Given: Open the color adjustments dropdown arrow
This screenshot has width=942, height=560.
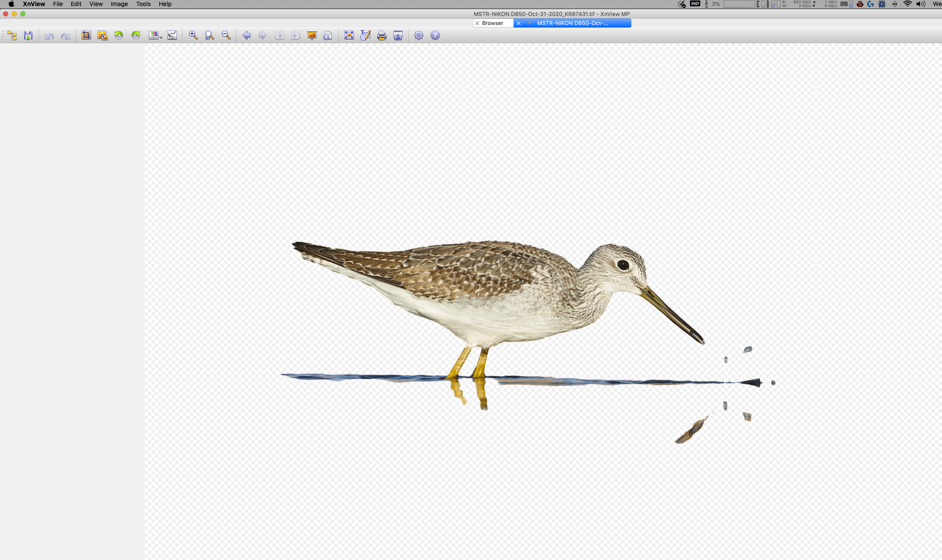Looking at the screenshot, I should (161, 38).
